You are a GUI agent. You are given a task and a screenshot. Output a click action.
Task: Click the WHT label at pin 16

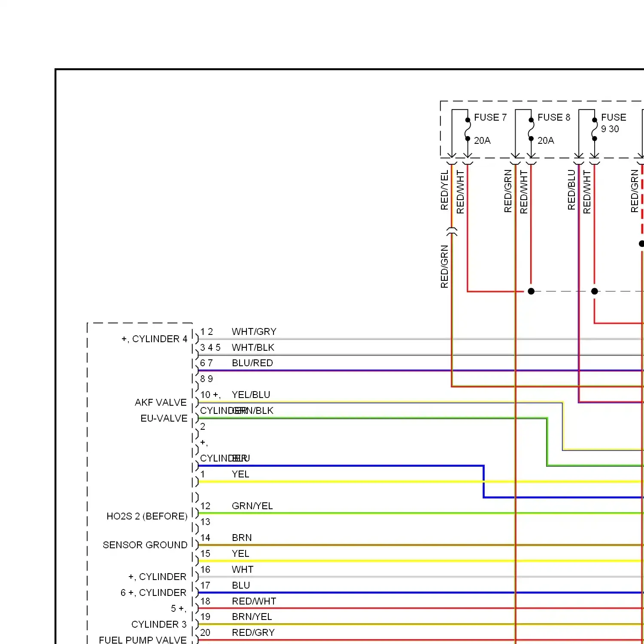pos(243,569)
